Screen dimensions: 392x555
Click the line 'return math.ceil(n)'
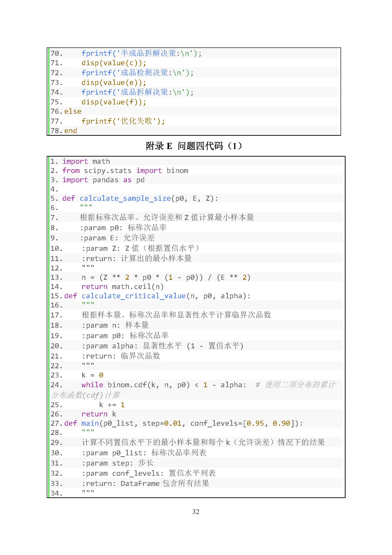(123, 287)
